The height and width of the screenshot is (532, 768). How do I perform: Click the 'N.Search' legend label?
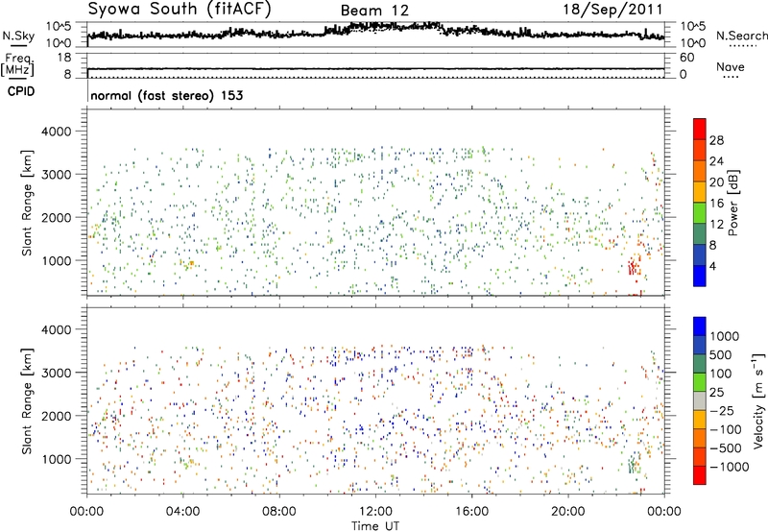[x=742, y=36]
